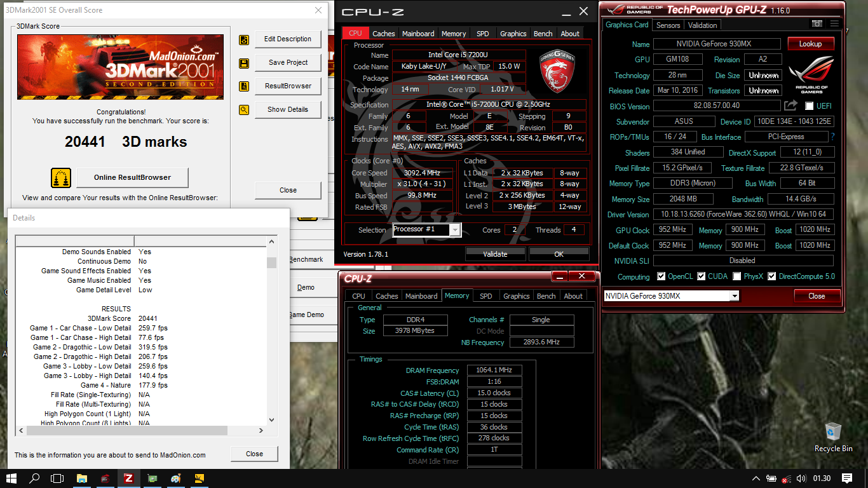Click the Core Speed value 3092.4 MHz
The width and height of the screenshot is (868, 488).
pyautogui.click(x=422, y=173)
